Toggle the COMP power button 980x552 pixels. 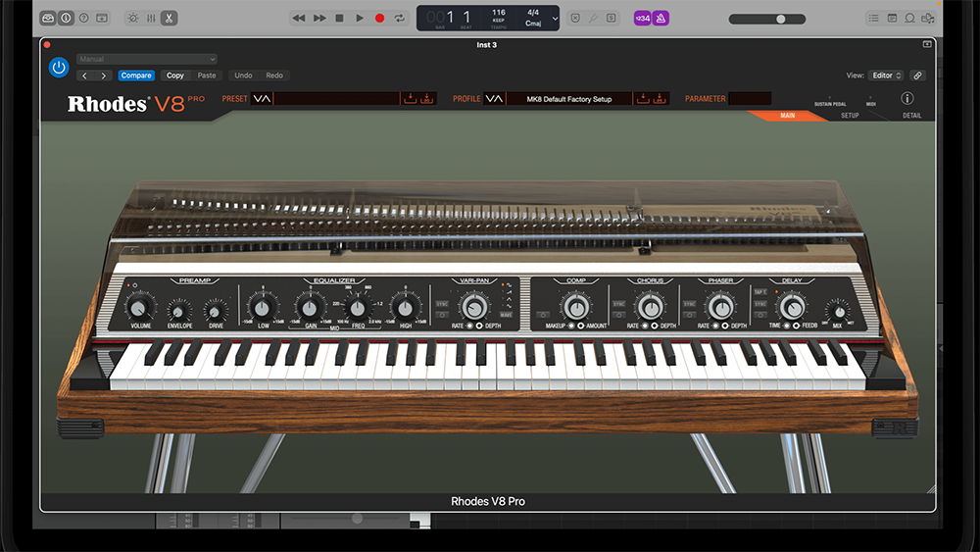[x=543, y=315]
